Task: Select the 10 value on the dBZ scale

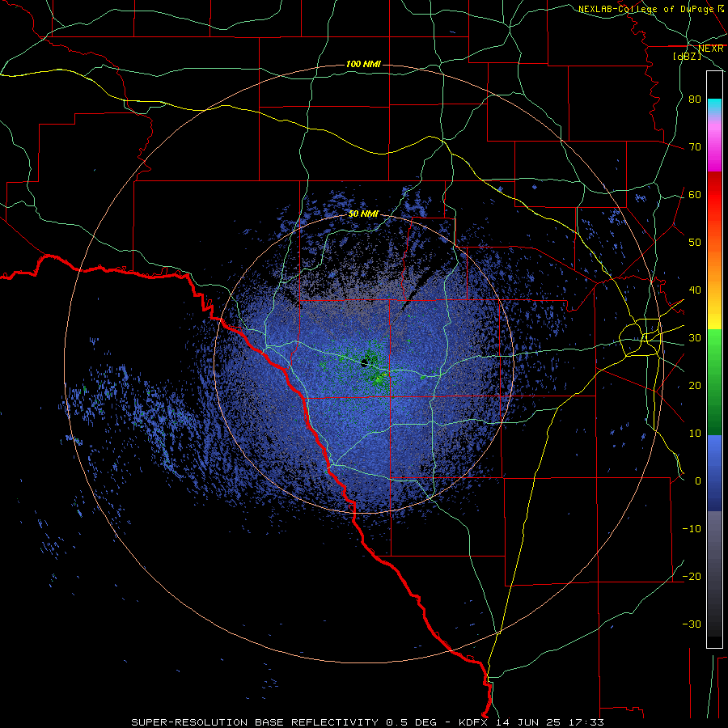Action: pos(695,434)
